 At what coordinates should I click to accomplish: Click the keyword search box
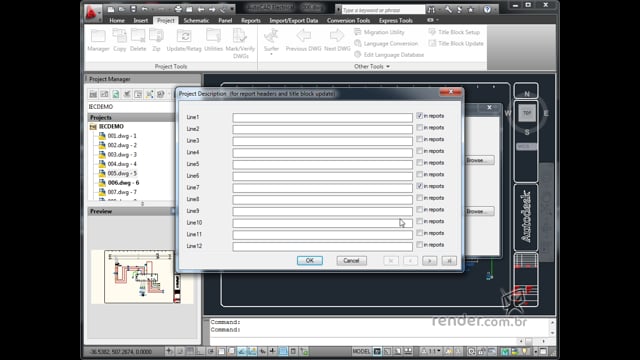coord(383,10)
